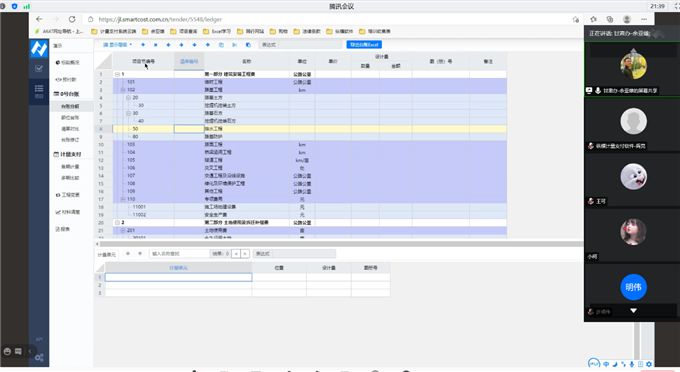Click the copy icon in the ledger toolbar

[221, 45]
